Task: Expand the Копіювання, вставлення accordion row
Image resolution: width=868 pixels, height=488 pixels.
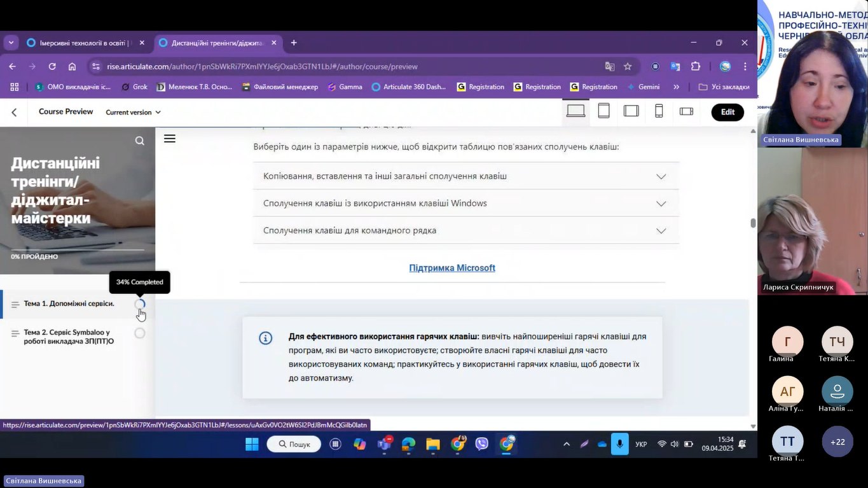Action: point(465,176)
